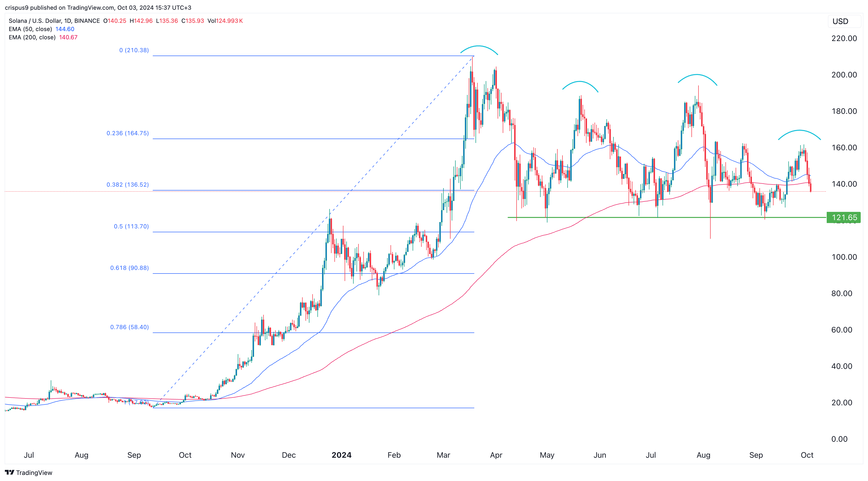Click the green 121.65 price label
The height and width of the screenshot is (481, 868).
pos(844,217)
